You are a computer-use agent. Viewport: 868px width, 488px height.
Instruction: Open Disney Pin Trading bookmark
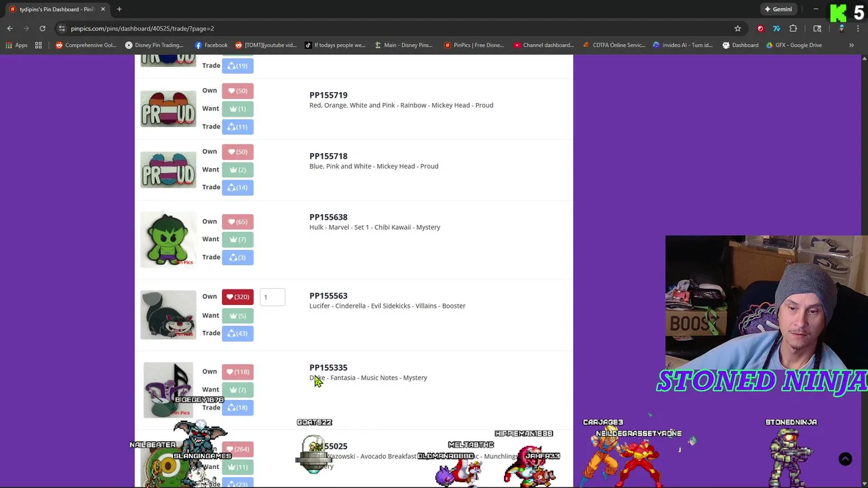(154, 45)
